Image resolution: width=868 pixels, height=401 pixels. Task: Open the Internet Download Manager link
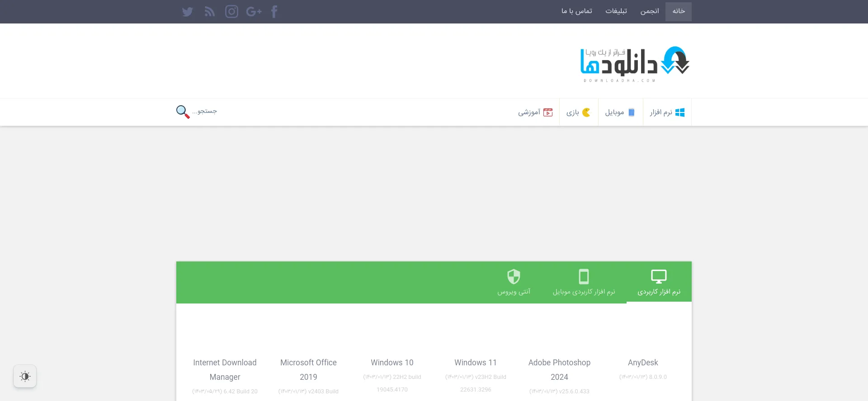225,370
